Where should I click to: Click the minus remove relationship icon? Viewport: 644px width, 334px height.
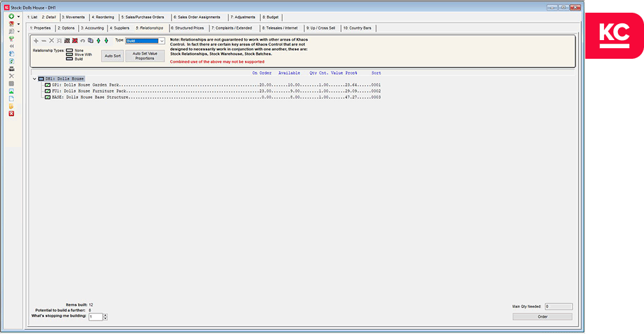[44, 41]
